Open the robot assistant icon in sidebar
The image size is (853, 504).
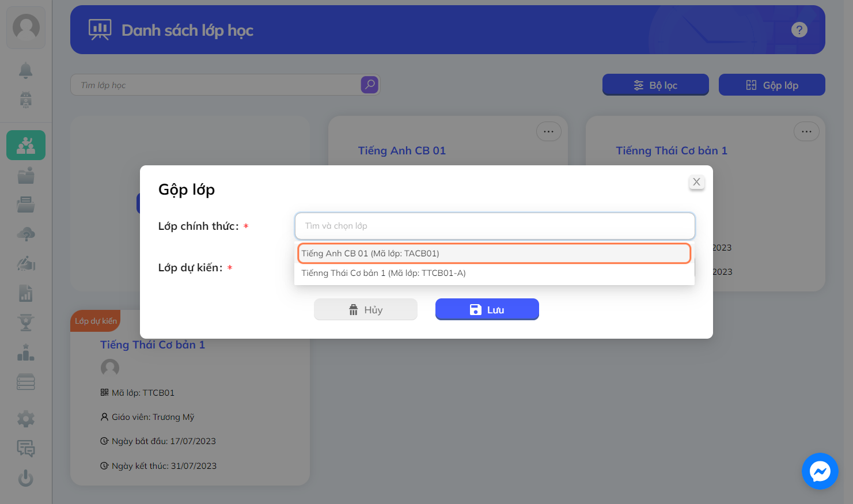[x=26, y=100]
